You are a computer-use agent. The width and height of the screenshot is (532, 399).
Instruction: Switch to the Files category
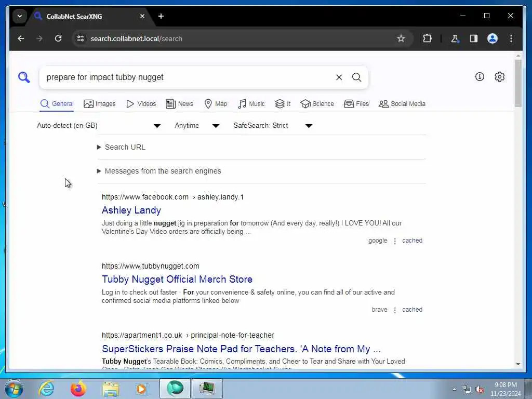356,104
